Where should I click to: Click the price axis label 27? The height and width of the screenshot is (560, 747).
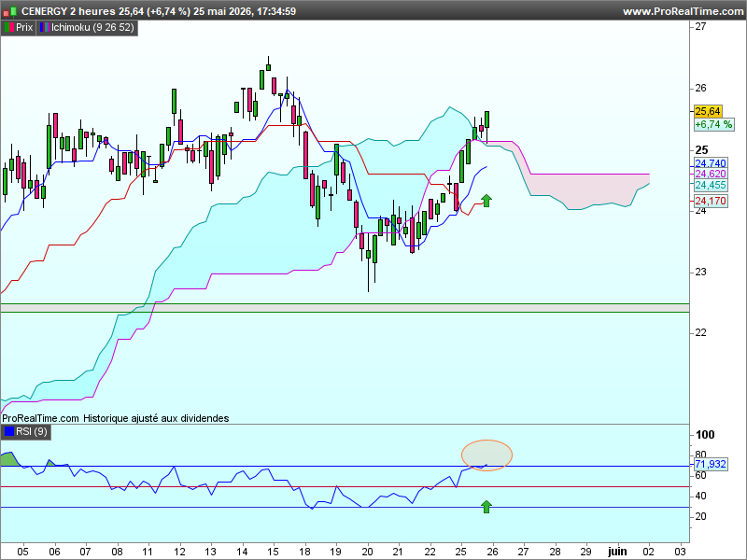(x=701, y=27)
